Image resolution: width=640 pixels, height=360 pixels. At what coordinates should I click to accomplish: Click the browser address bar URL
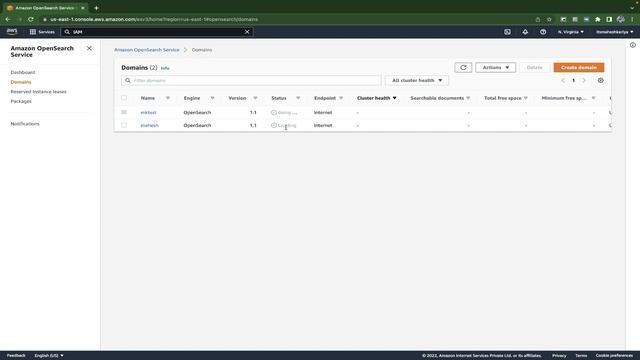pyautogui.click(x=154, y=19)
